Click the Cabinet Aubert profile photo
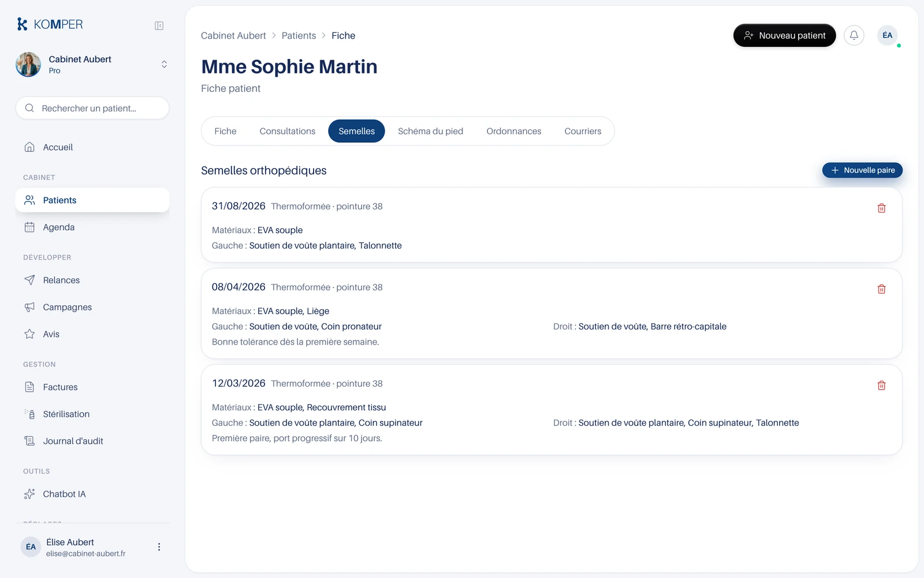Viewport: 924px width, 578px height. (x=28, y=64)
